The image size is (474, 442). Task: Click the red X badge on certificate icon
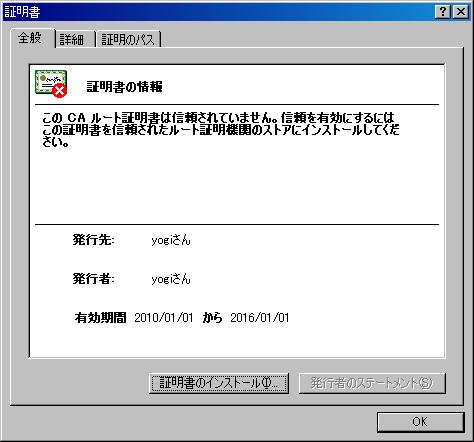(x=60, y=91)
